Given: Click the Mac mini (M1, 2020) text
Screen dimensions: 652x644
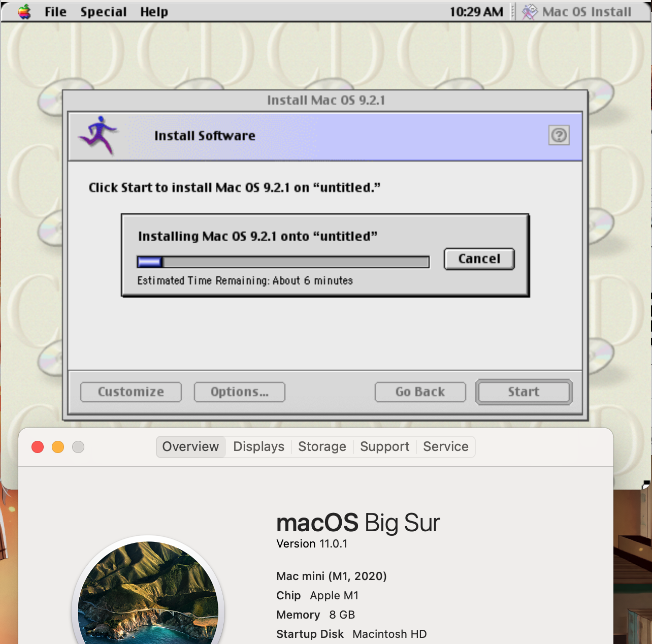Looking at the screenshot, I should [x=332, y=576].
